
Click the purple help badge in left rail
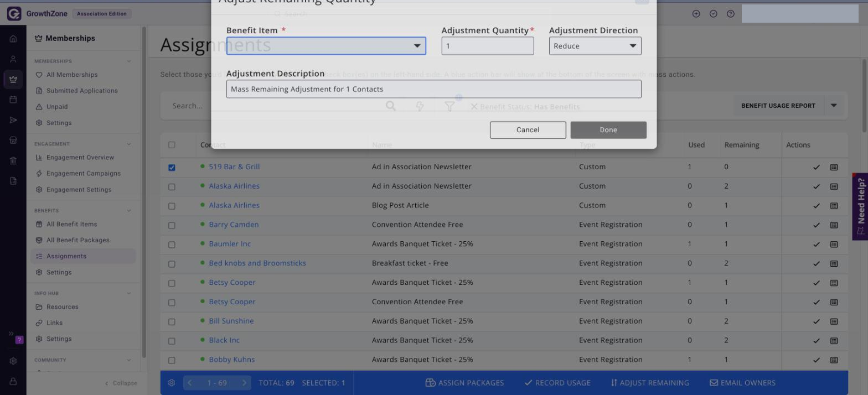pyautogui.click(x=19, y=340)
